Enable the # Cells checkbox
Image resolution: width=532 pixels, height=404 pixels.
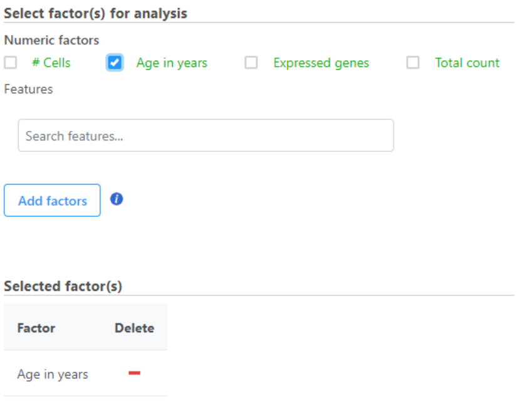pos(11,63)
